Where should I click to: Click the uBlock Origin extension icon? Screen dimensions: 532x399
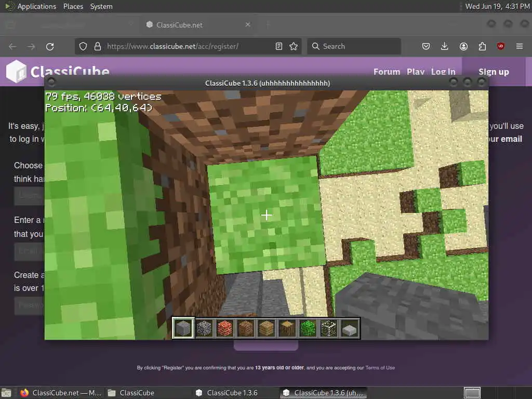(x=501, y=46)
